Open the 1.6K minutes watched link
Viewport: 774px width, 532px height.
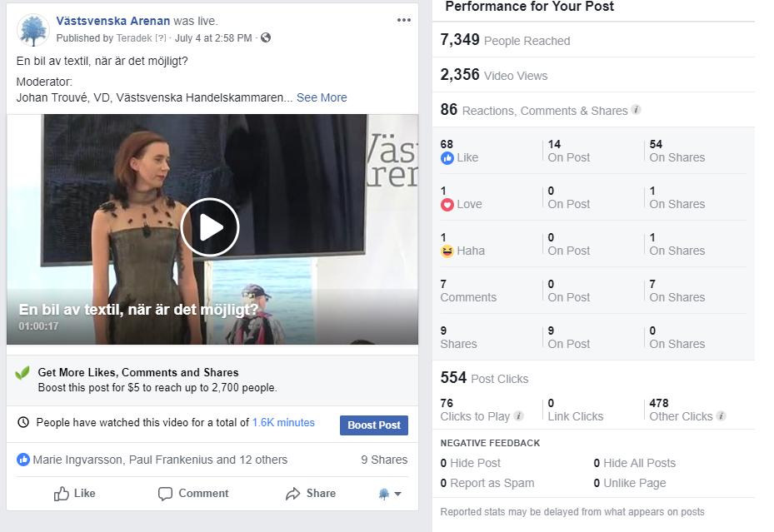point(283,423)
